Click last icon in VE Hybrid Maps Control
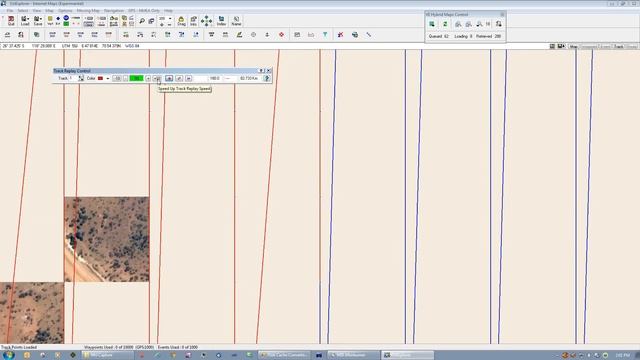The height and width of the screenshot is (360, 640). [499, 24]
